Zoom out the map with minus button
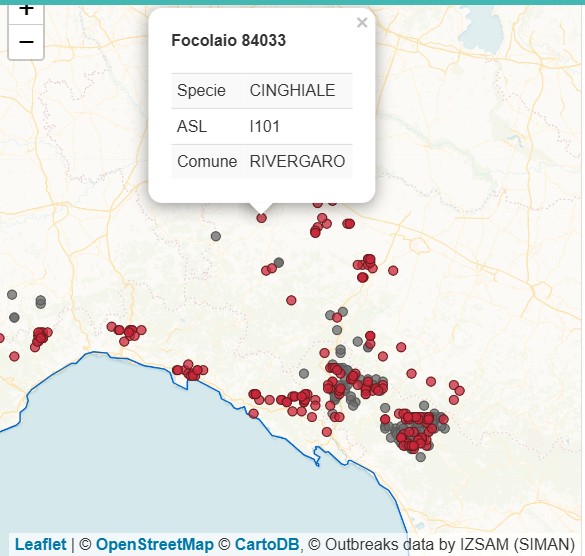This screenshot has height=556, width=585. pos(26,42)
